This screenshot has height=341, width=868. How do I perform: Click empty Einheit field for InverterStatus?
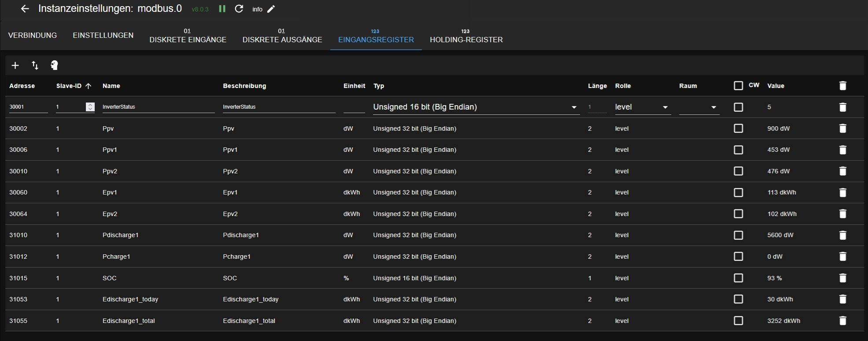(354, 107)
